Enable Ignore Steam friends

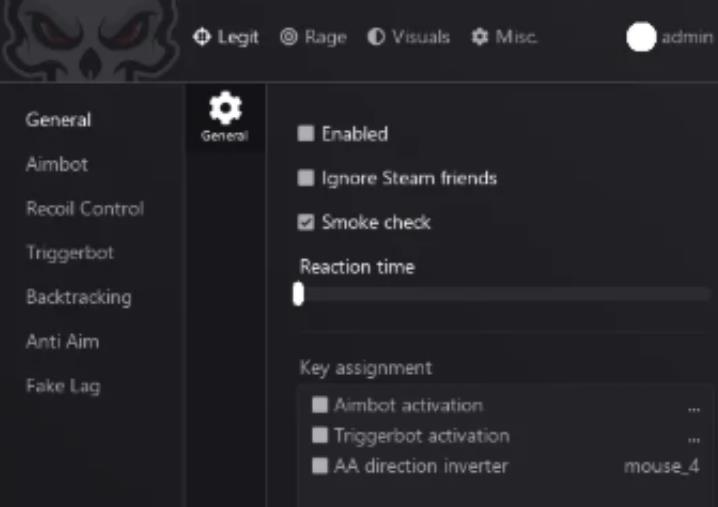pos(306,178)
